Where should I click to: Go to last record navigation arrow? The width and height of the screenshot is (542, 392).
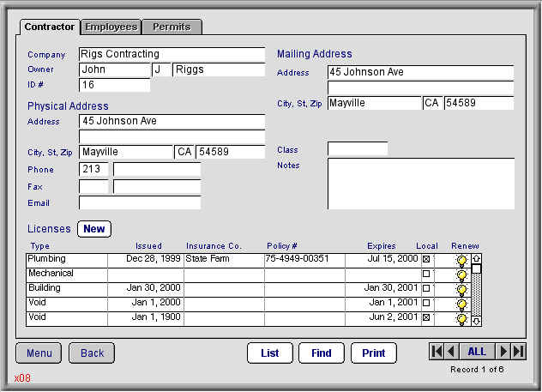pos(519,352)
